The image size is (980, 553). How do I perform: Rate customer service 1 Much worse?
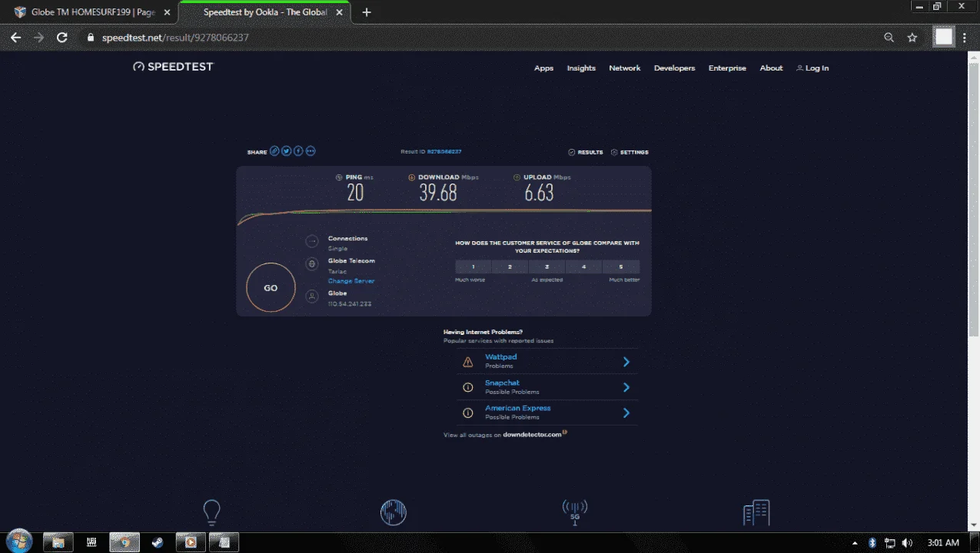473,267
